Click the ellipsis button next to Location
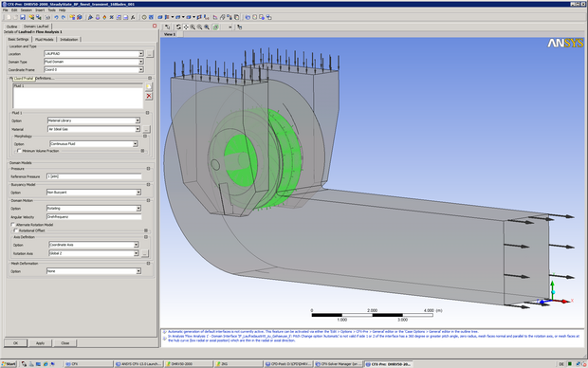 pyautogui.click(x=150, y=54)
